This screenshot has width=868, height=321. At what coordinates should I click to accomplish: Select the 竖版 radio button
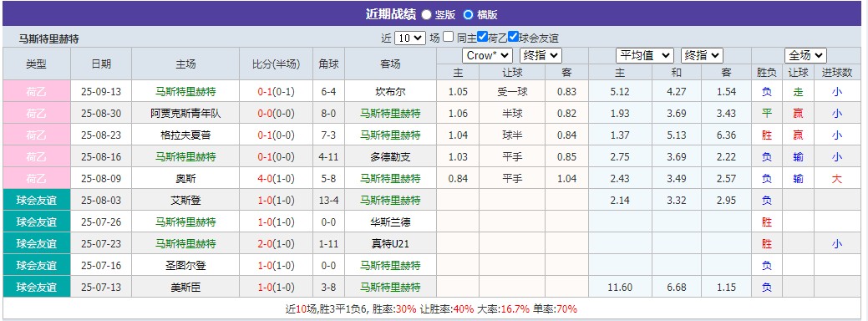pos(427,15)
